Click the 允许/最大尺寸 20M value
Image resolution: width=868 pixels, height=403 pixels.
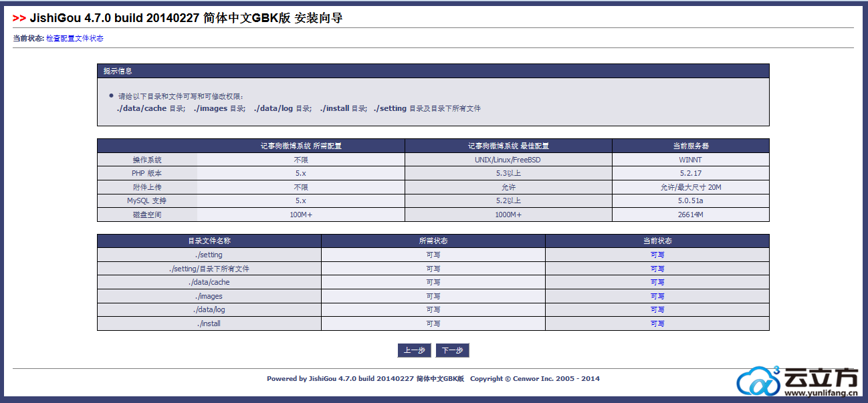click(691, 187)
